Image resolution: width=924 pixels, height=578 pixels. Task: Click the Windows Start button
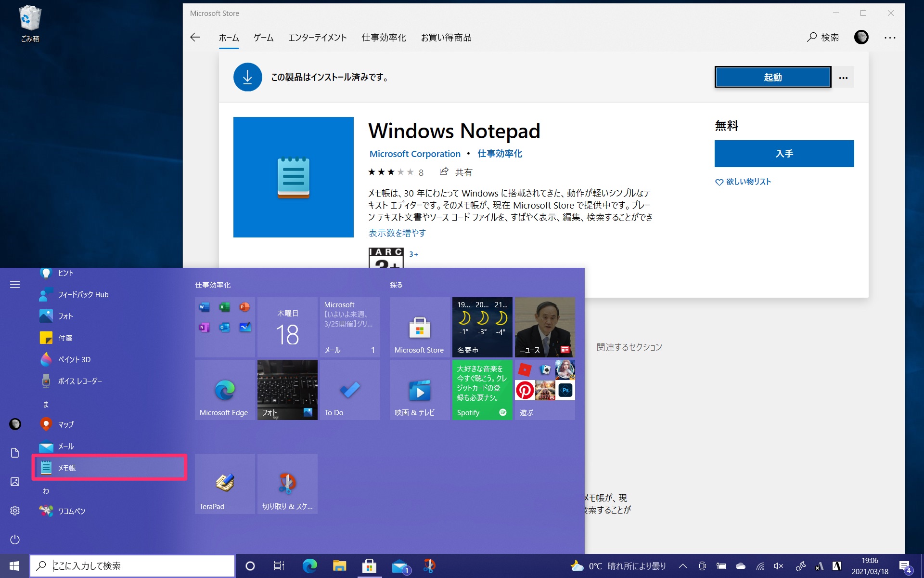[x=14, y=566]
